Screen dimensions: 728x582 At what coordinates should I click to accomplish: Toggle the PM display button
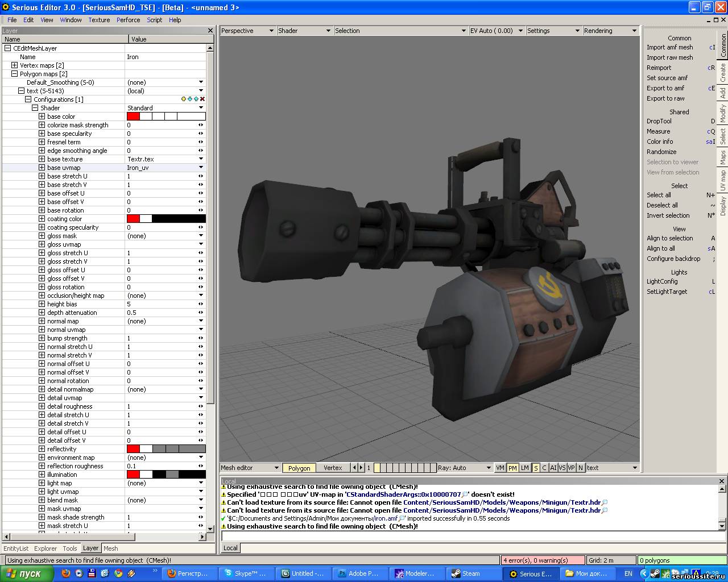(512, 468)
